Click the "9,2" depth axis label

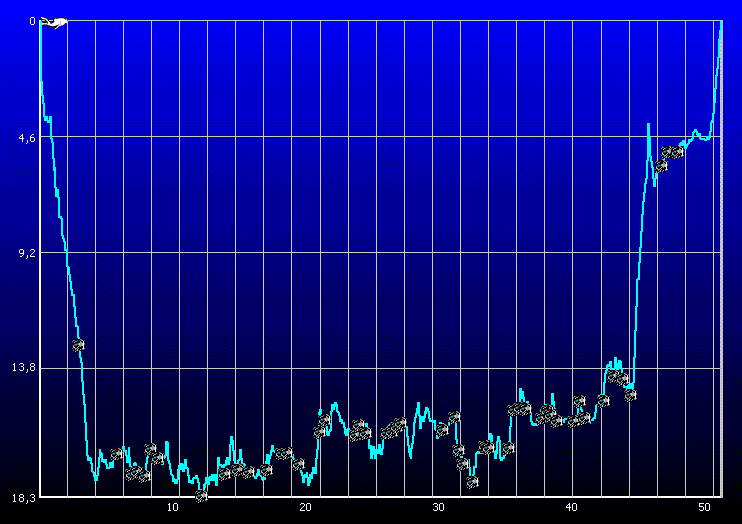[27, 253]
